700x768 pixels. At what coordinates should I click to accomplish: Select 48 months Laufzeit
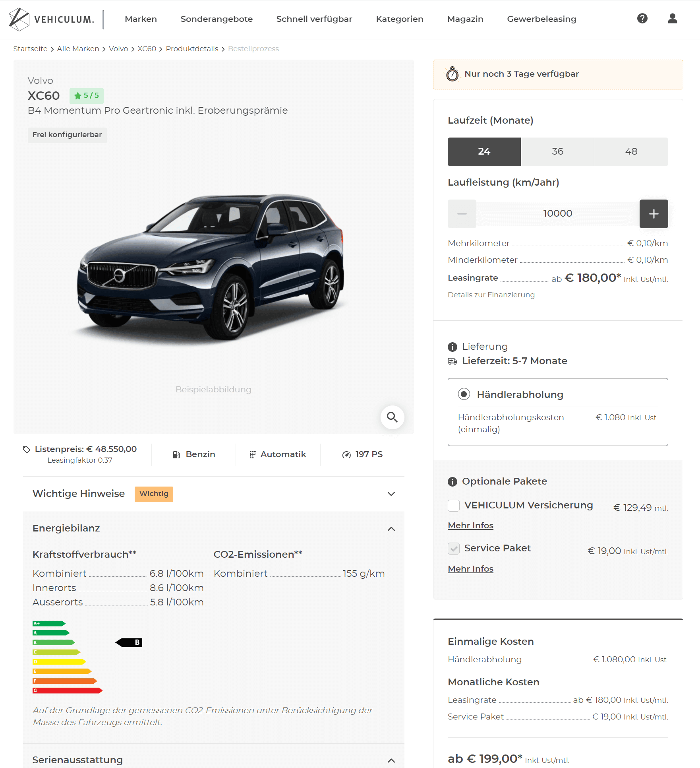tap(631, 152)
